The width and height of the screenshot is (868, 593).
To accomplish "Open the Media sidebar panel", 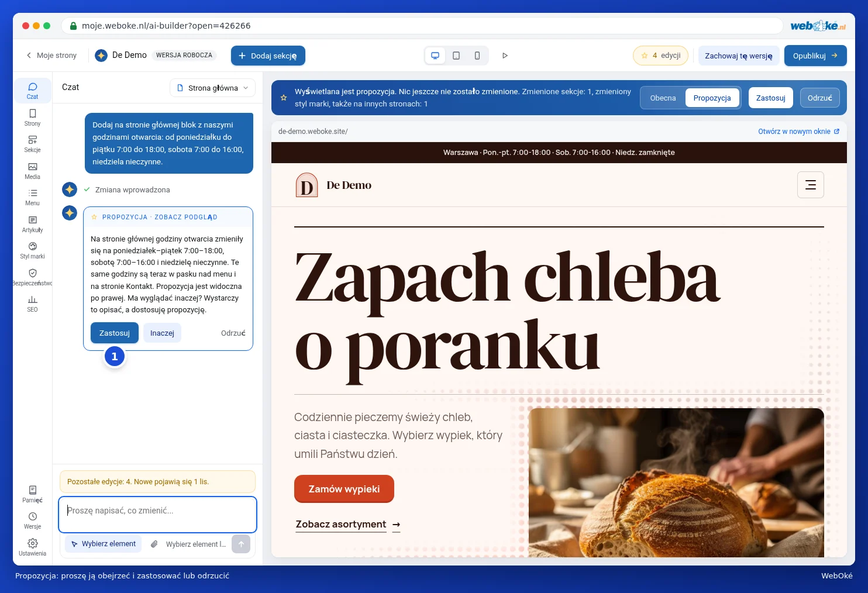I will click(x=32, y=171).
